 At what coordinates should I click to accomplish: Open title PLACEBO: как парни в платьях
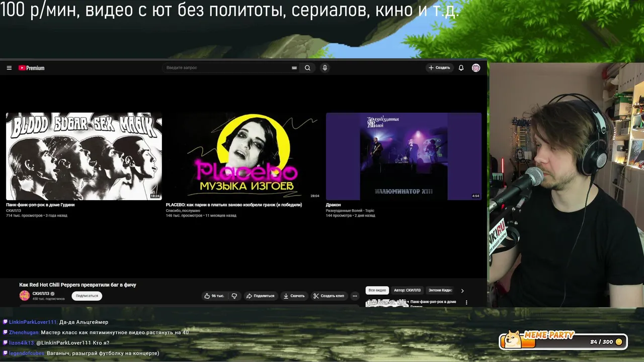pyautogui.click(x=234, y=205)
